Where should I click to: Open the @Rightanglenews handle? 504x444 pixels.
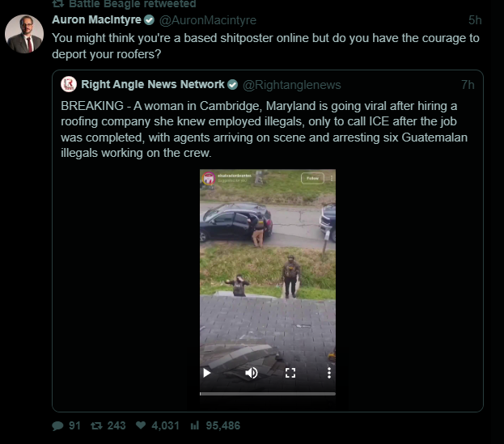pyautogui.click(x=292, y=84)
